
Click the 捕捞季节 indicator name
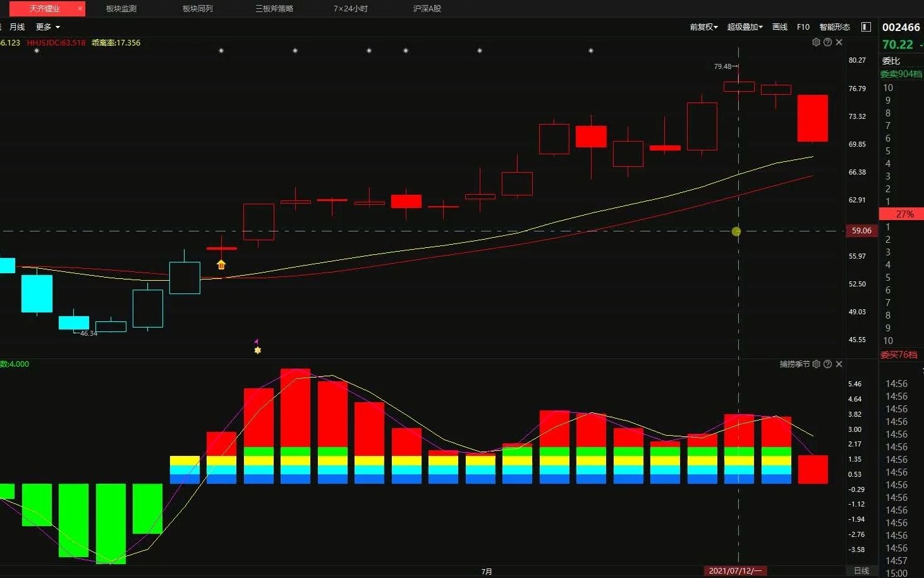point(794,364)
